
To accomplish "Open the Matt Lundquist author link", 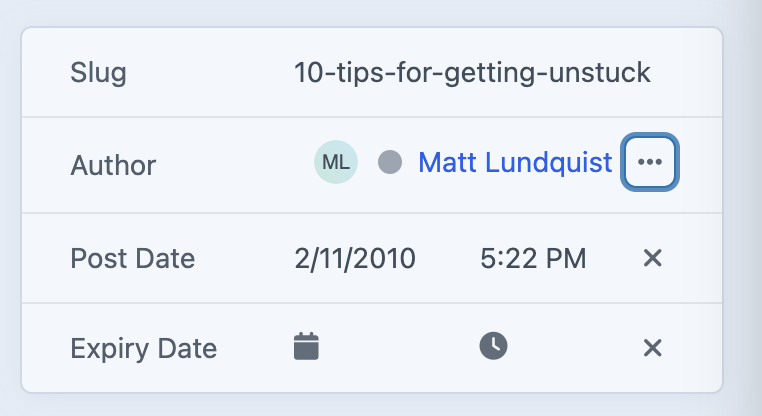I will click(x=515, y=162).
